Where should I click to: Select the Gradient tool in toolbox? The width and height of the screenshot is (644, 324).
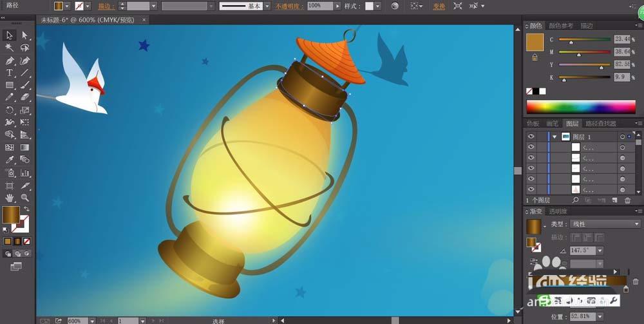click(24, 148)
